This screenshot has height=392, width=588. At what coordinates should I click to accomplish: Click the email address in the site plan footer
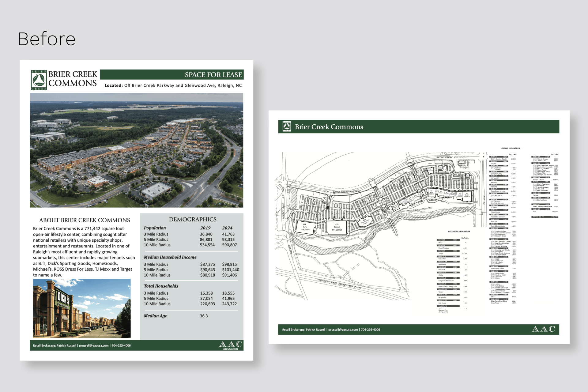tap(343, 330)
